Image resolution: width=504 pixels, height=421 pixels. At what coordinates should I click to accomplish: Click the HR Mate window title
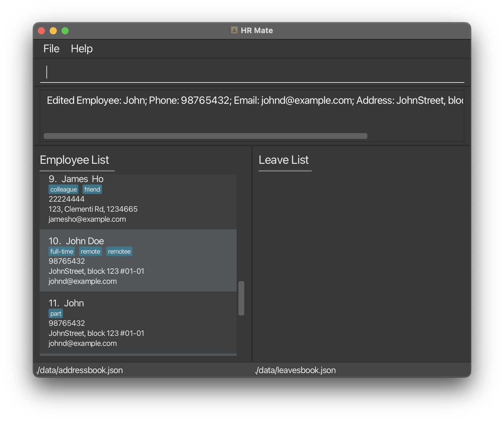257,30
